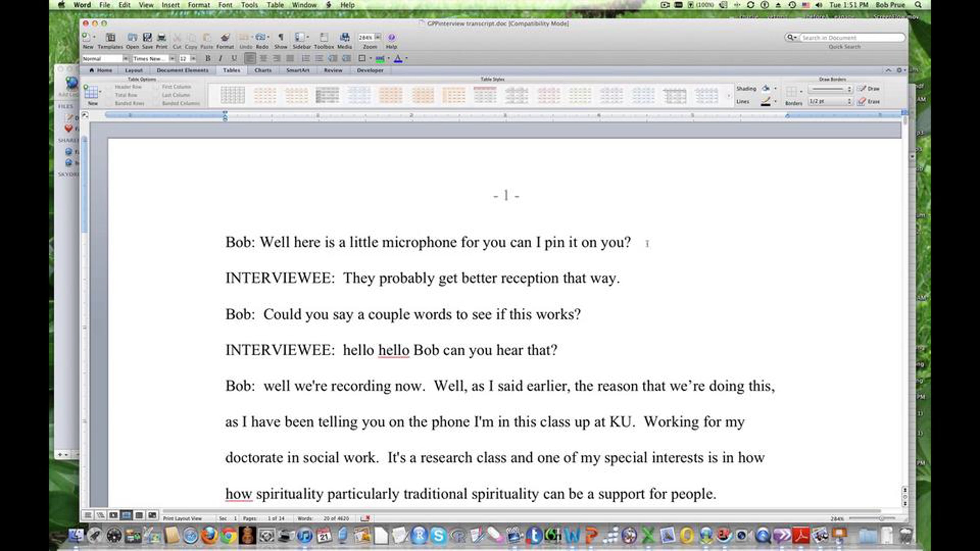
Task: Toggle Underline formatting button
Action: pyautogui.click(x=234, y=59)
